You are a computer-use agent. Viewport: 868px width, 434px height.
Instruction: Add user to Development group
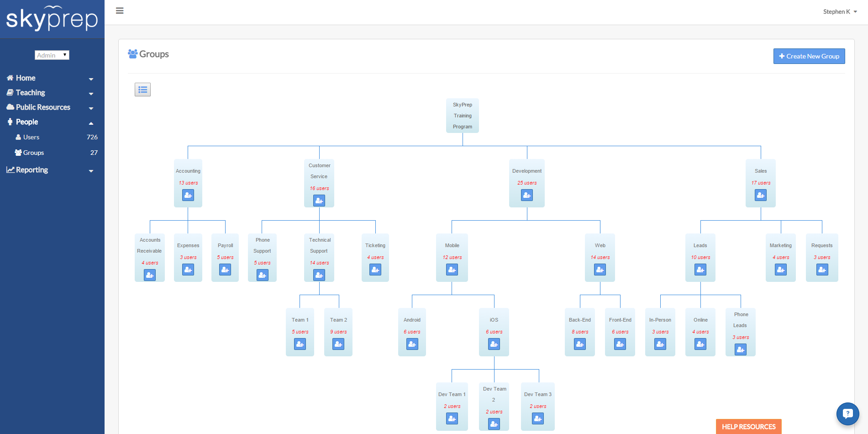coord(527,196)
